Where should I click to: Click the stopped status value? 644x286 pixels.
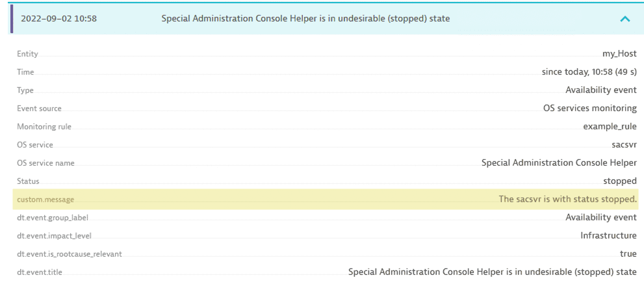tap(620, 181)
